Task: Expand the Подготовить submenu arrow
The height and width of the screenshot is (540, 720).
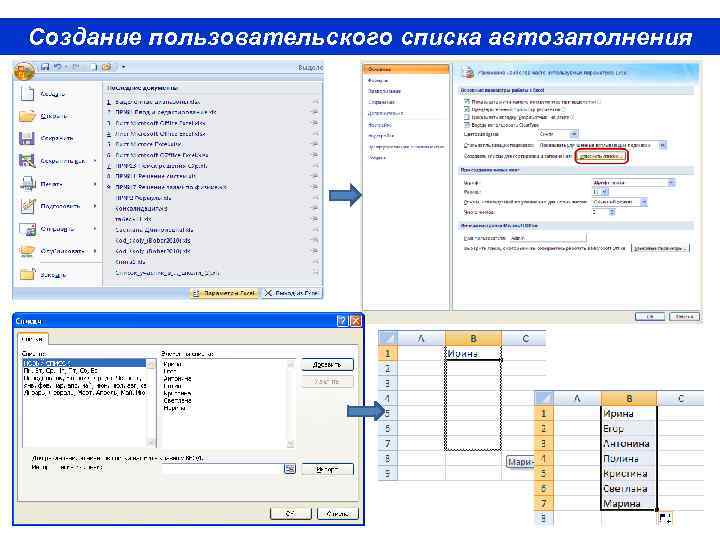Action: (x=95, y=206)
